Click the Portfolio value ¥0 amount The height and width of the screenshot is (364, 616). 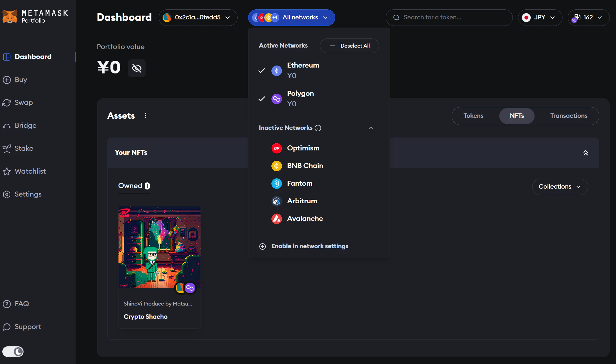coord(109,67)
